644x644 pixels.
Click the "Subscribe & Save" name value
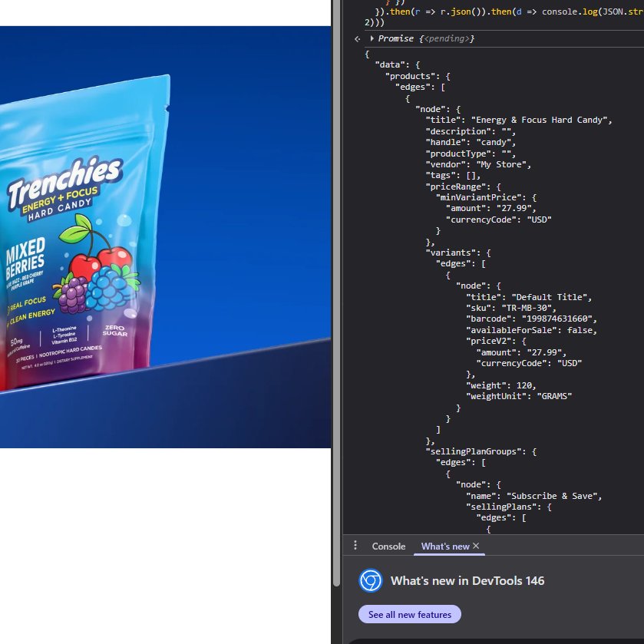[553, 496]
